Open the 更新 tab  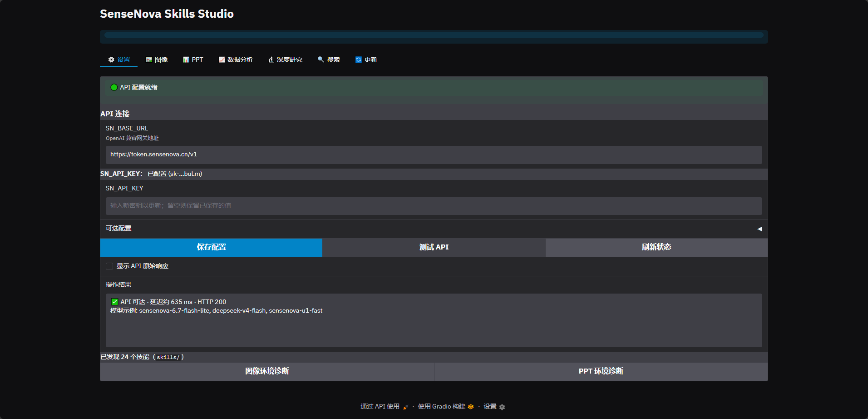click(x=366, y=60)
